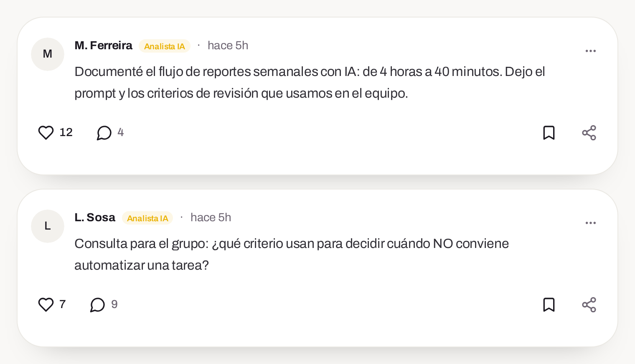Open comments on L. Sosa's post
The height and width of the screenshot is (364, 635).
coord(97,305)
